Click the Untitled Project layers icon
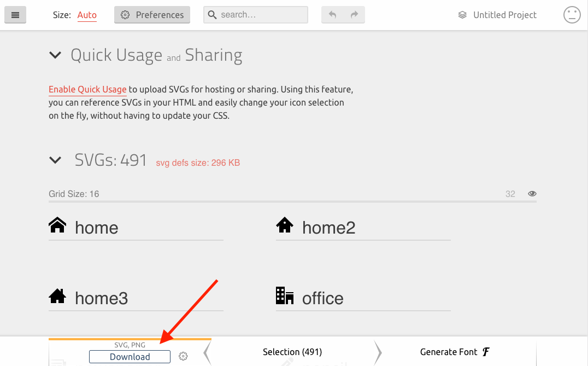Screen dimensions: 588x366 [x=462, y=15]
